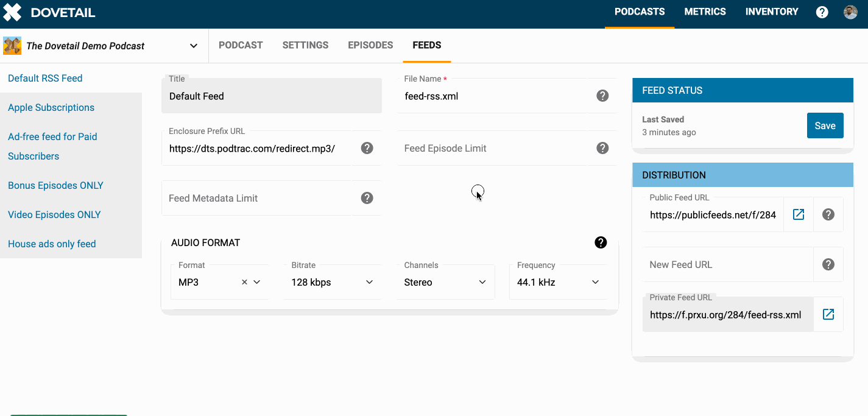The image size is (868, 416).
Task: Open user profile avatar menu
Action: point(850,12)
